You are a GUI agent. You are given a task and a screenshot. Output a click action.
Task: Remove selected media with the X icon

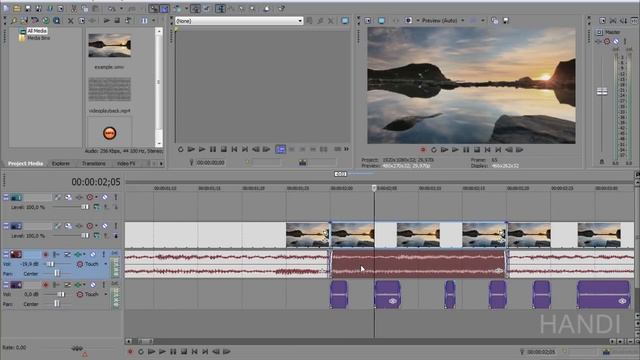pos(71,20)
